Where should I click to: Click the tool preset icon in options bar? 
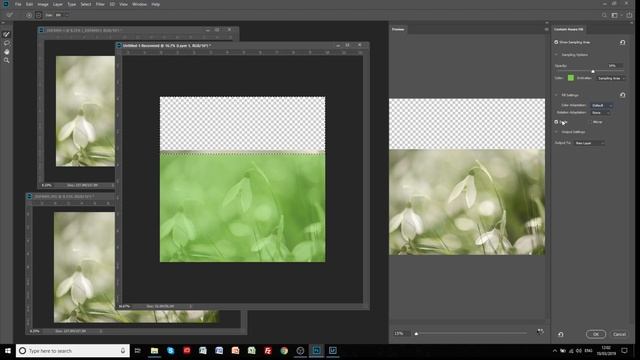10,15
